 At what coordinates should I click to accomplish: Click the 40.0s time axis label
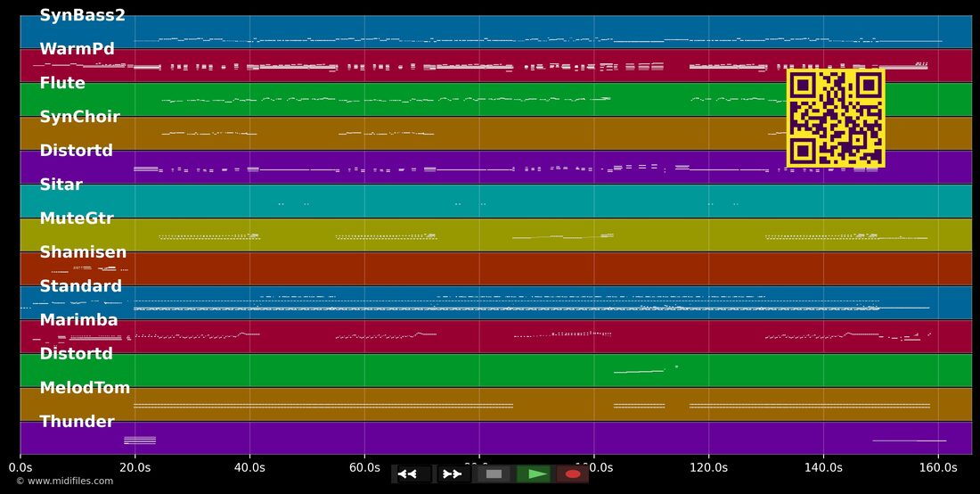coord(249,468)
